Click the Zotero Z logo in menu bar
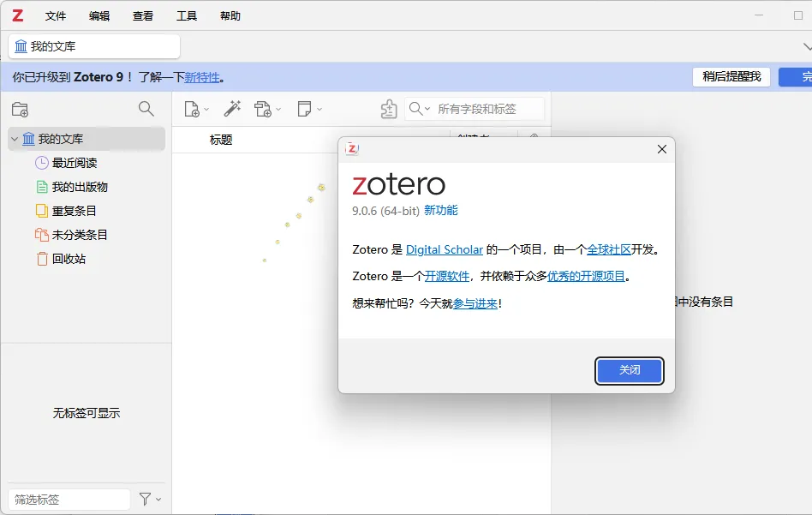 (18, 15)
